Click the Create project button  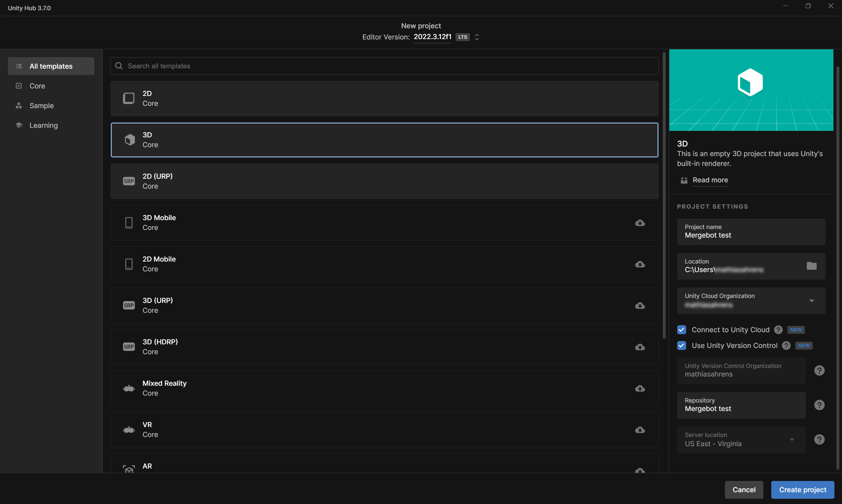click(x=802, y=490)
